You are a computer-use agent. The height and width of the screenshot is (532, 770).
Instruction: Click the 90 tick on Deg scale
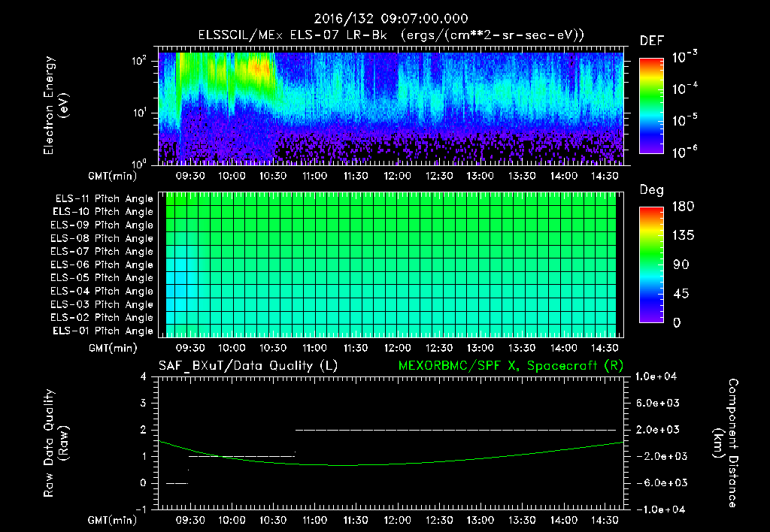point(681,265)
